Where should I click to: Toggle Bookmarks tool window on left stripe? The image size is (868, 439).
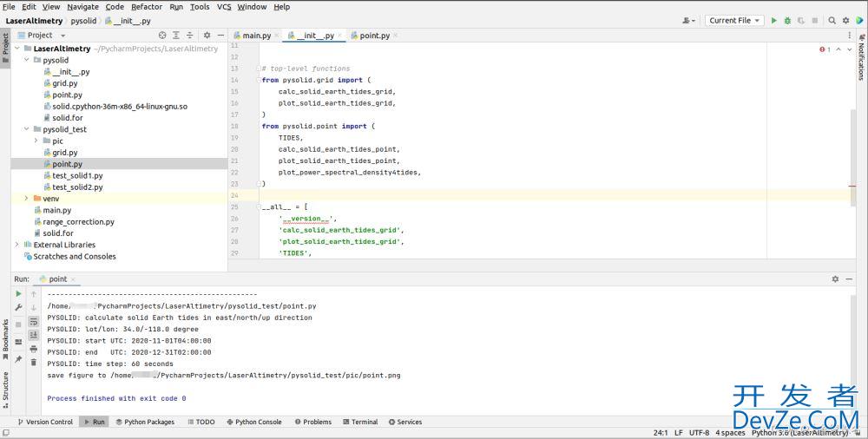tap(5, 339)
